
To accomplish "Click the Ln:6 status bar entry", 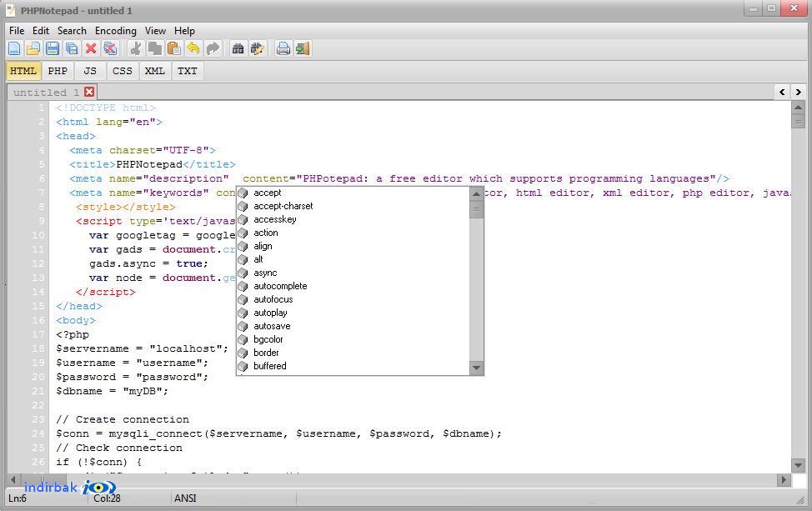I will point(18,498).
